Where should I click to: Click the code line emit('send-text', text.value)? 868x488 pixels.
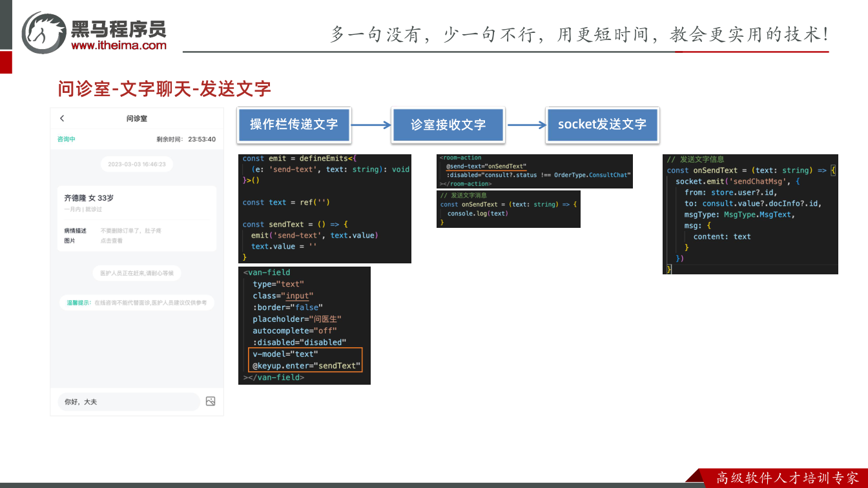315,236
